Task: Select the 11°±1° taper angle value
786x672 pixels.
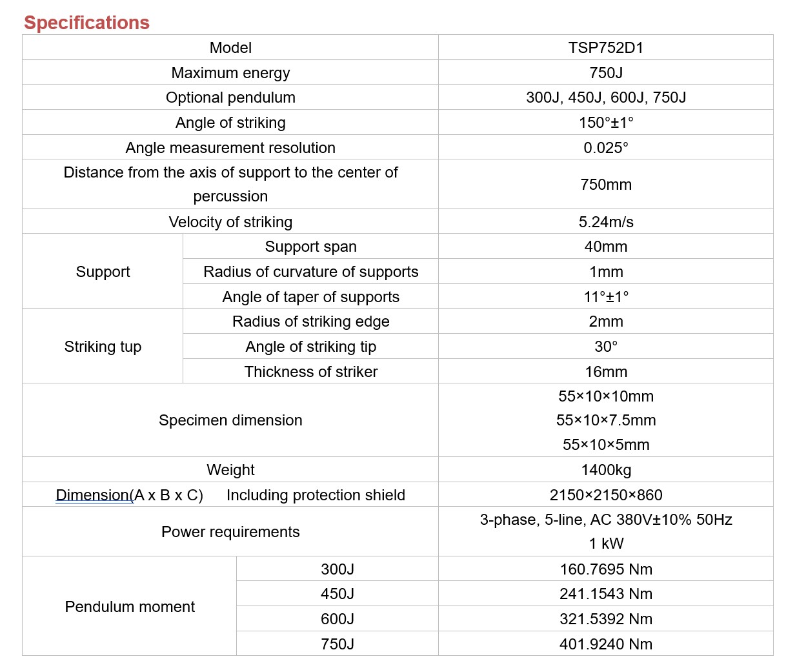Action: click(x=605, y=297)
